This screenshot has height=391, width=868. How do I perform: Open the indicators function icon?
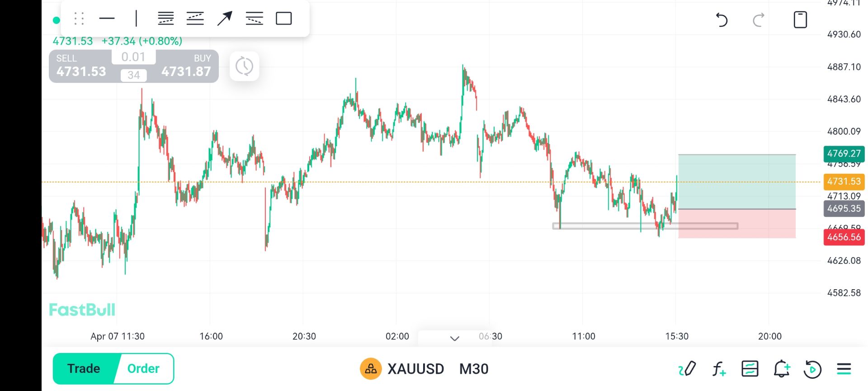tap(719, 369)
